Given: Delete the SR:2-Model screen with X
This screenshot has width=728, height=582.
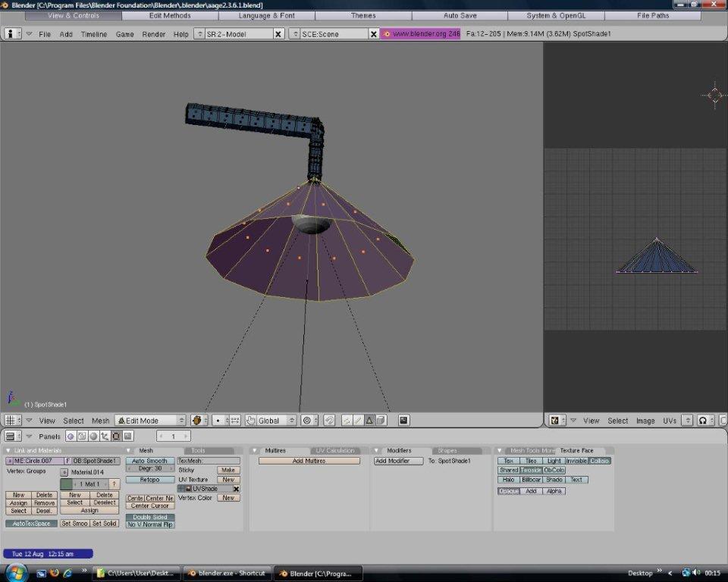Looking at the screenshot, I should (x=278, y=34).
